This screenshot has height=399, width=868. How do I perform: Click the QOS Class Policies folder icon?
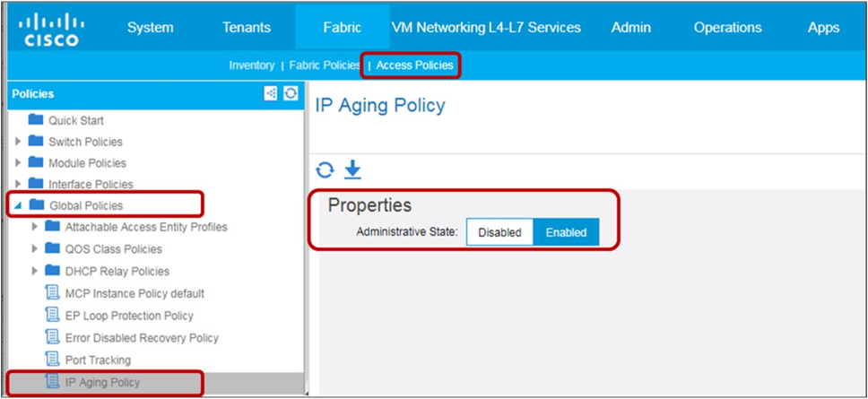(x=52, y=248)
